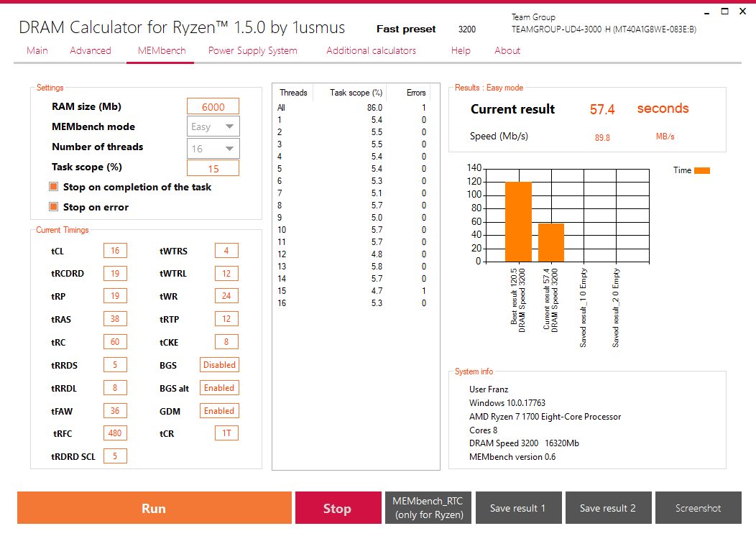Start the benchmark with Run
The height and width of the screenshot is (554, 756).
[155, 508]
